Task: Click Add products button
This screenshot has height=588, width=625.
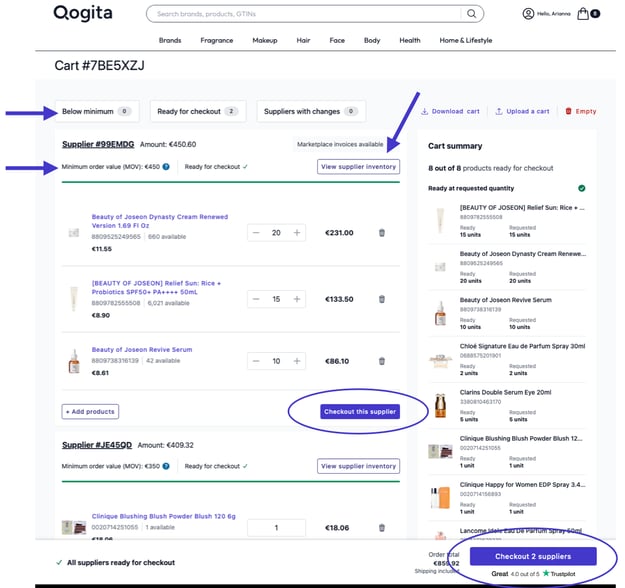Action: click(90, 411)
